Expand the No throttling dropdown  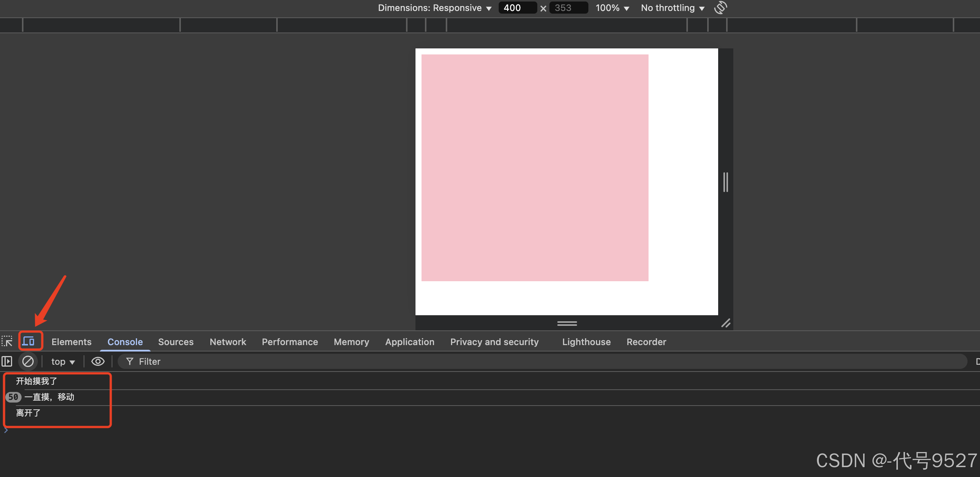coord(673,8)
